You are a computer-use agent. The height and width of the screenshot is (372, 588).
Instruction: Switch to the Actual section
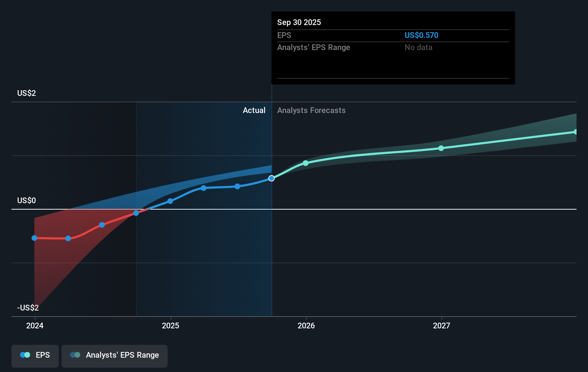tap(254, 110)
